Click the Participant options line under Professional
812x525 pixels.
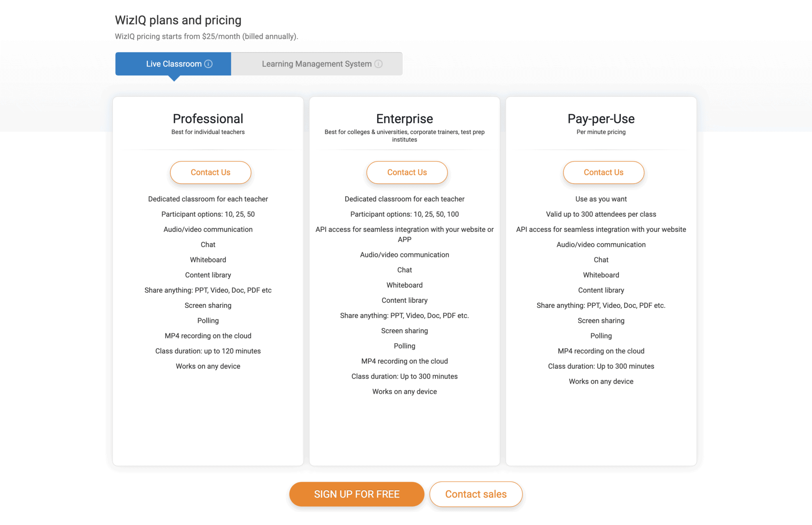tap(208, 214)
